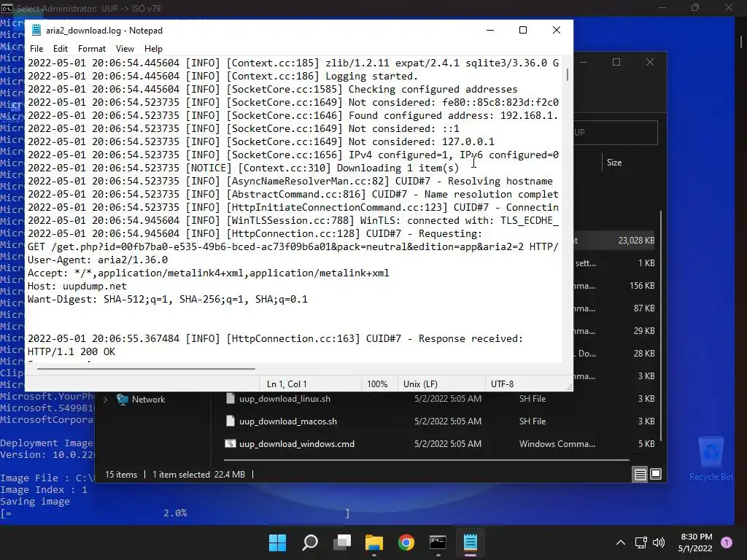Screen dimensions: 747x560
Task: Click the 'User-Agent: aria2/1.36.0' line
Action: click(98, 260)
